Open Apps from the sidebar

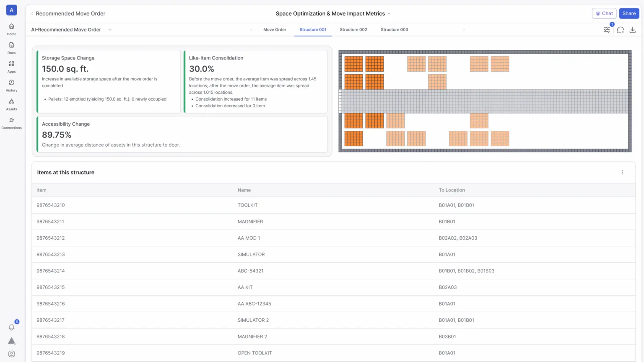click(11, 67)
